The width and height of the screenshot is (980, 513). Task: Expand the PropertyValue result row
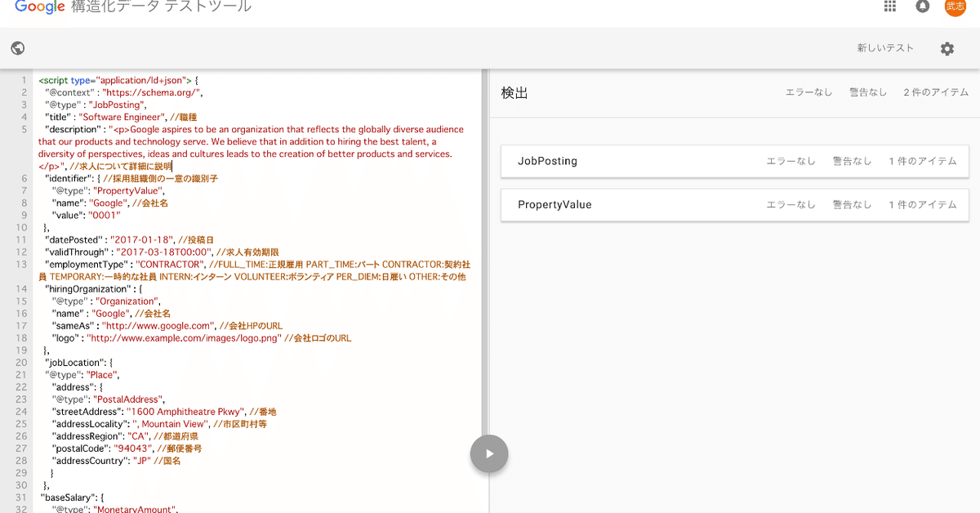pos(734,204)
